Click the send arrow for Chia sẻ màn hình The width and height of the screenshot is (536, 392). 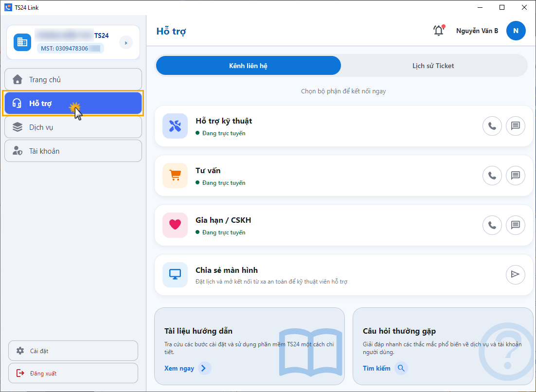pyautogui.click(x=515, y=275)
